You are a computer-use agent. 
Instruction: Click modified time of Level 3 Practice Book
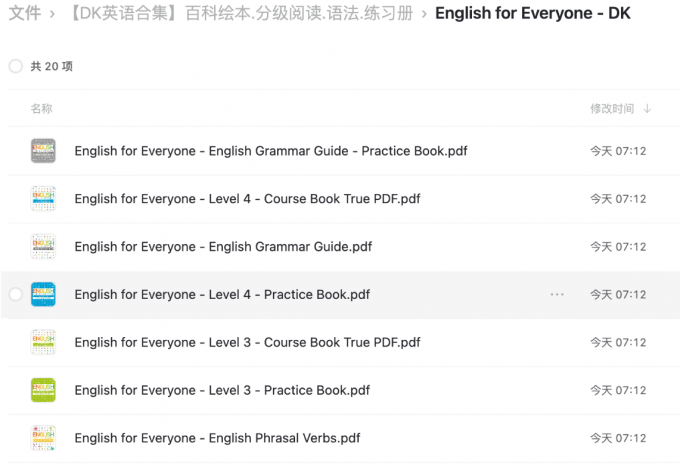[x=618, y=390]
